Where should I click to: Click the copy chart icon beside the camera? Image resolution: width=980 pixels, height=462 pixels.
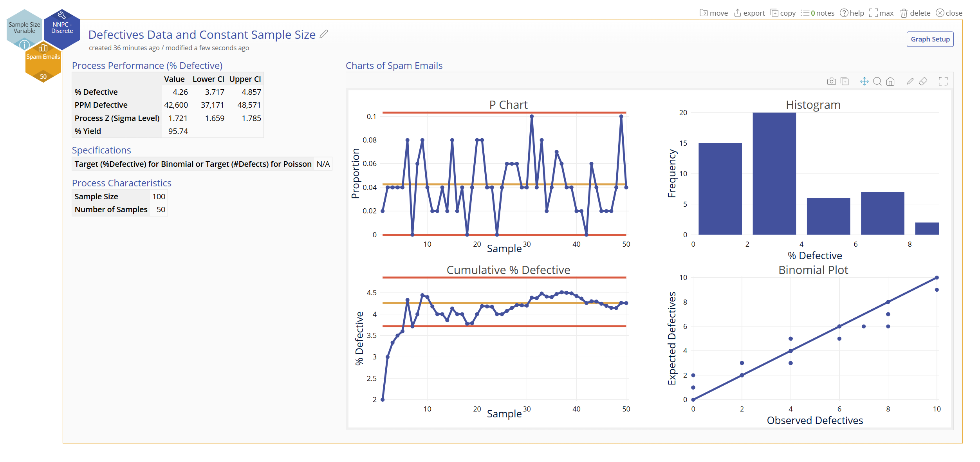pos(845,81)
